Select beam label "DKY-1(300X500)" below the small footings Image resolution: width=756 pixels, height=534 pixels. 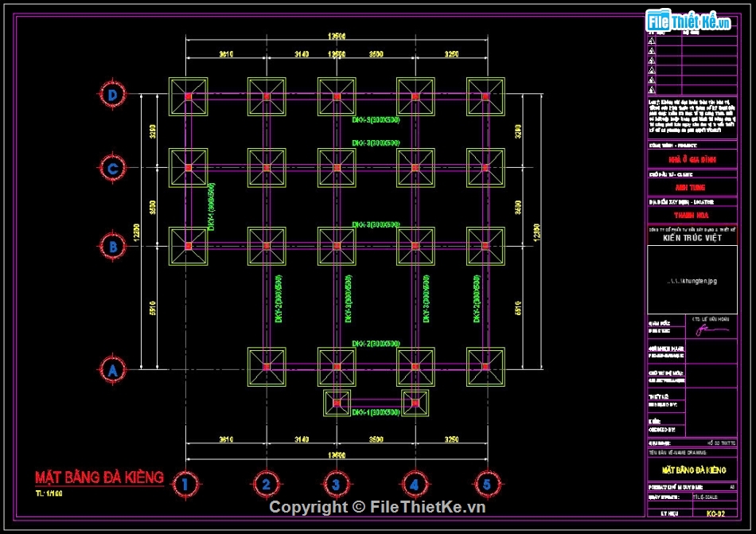click(376, 412)
